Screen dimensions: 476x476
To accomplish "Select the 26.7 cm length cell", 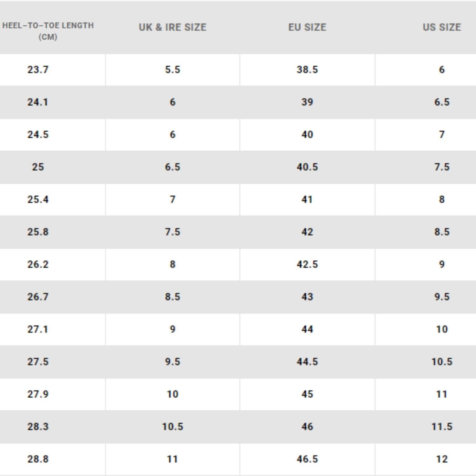I will coord(38,297).
